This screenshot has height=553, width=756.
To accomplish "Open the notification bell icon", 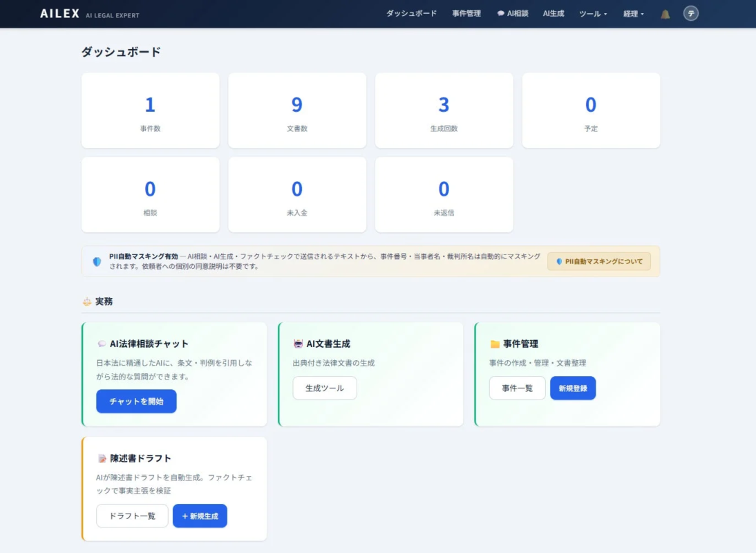I will tap(664, 12).
